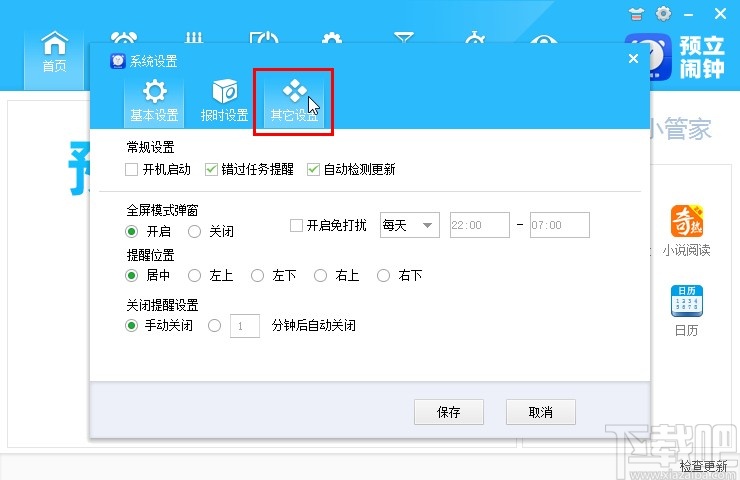Choose 左上 reminder position
This screenshot has height=480, width=740.
(194, 276)
